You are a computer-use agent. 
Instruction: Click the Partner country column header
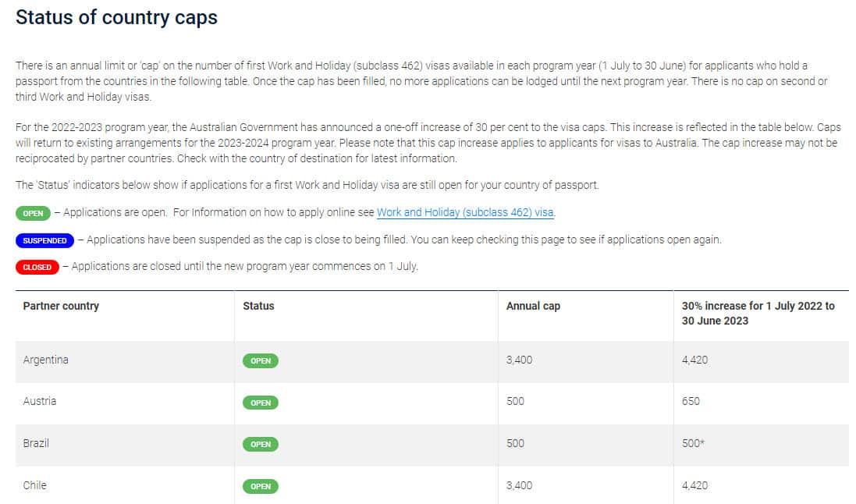[61, 306]
